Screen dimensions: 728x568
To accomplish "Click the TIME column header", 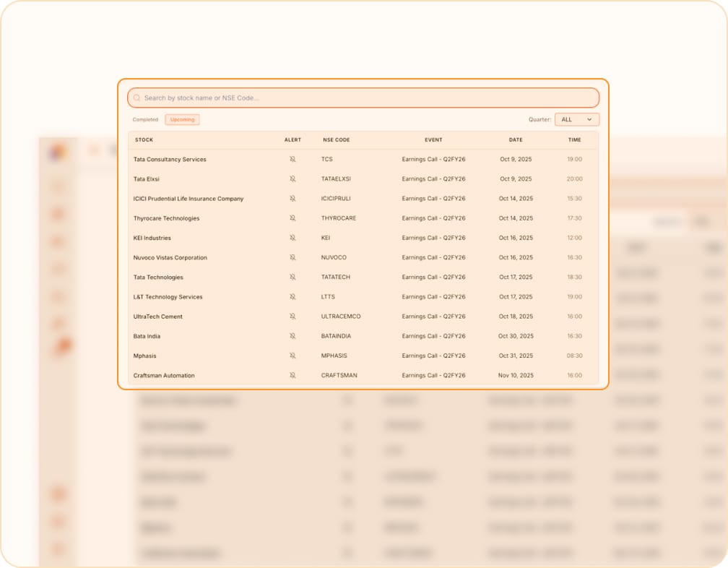I will pyautogui.click(x=574, y=140).
